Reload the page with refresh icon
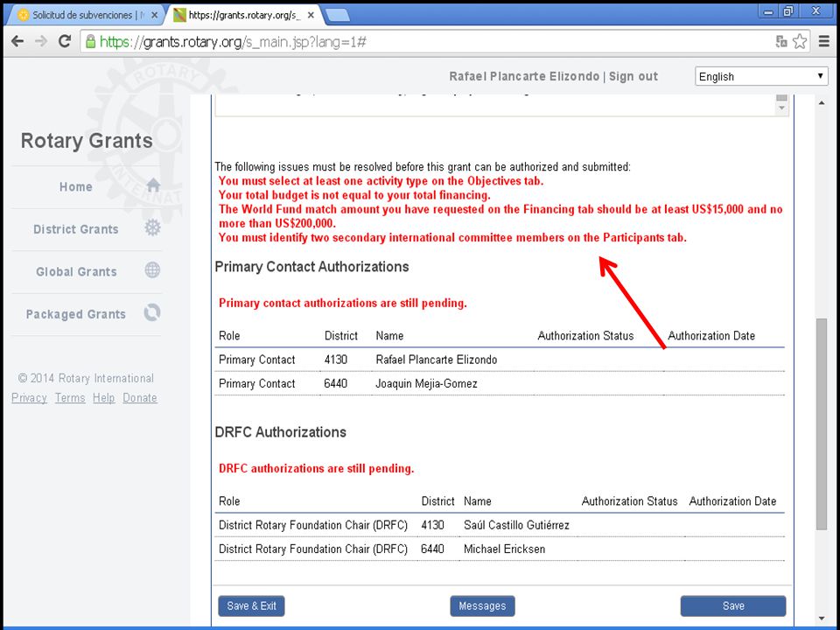The image size is (840, 630). click(x=65, y=41)
